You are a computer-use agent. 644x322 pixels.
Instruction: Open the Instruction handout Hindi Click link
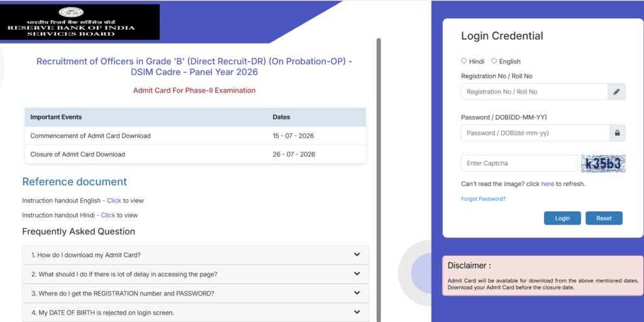108,215
